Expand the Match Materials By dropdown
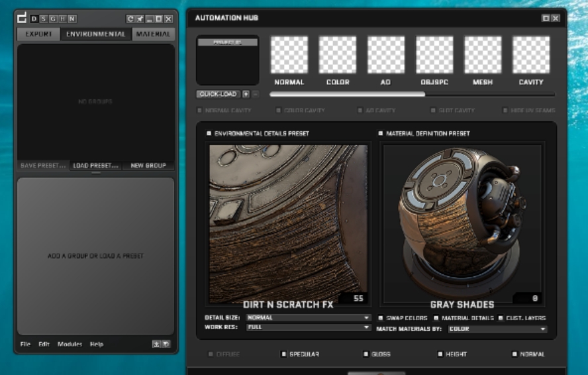The width and height of the screenshot is (588, 375). tap(497, 329)
